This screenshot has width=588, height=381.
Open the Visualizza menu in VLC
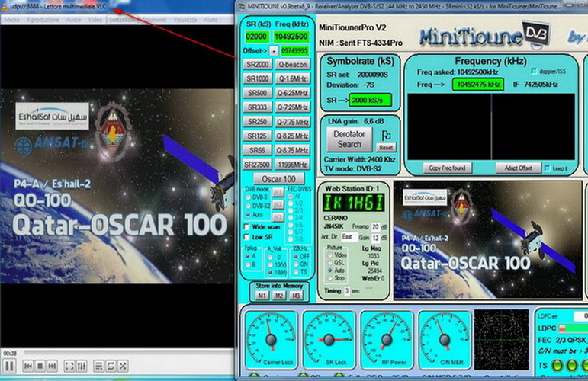(x=185, y=20)
